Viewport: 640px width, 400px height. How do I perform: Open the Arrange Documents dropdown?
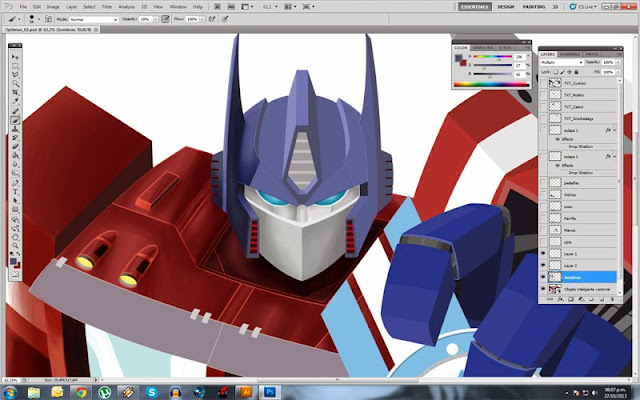tap(290, 7)
